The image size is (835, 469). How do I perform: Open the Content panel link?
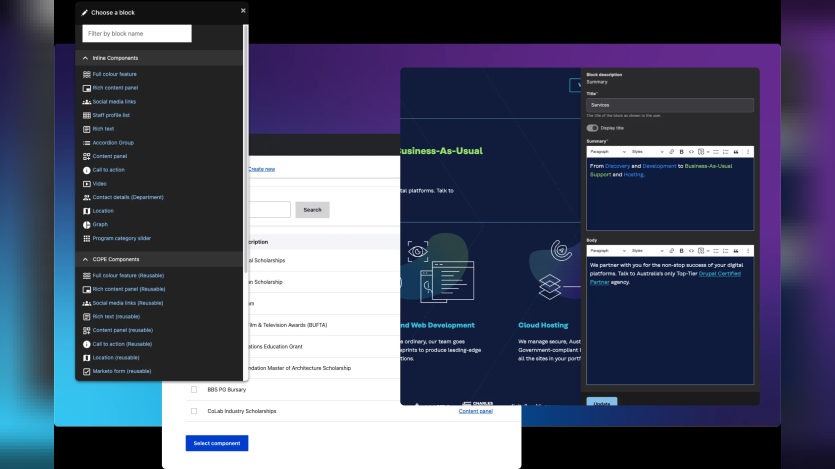[476, 412]
